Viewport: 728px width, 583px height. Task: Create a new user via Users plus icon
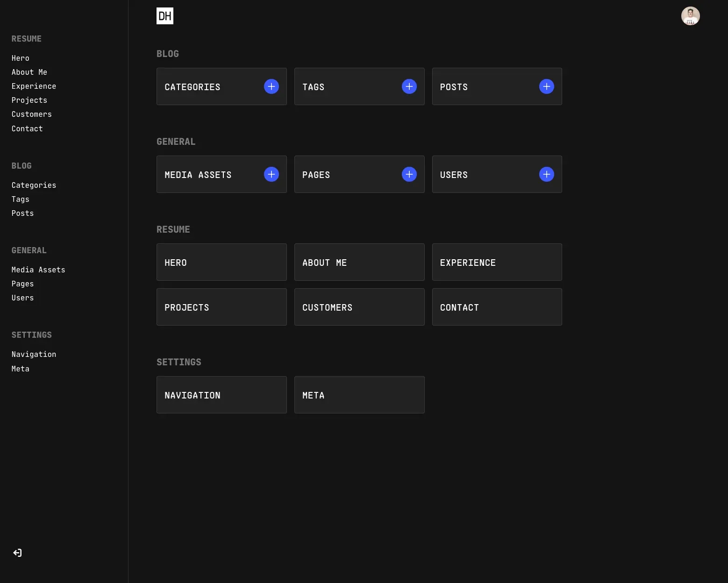547,174
